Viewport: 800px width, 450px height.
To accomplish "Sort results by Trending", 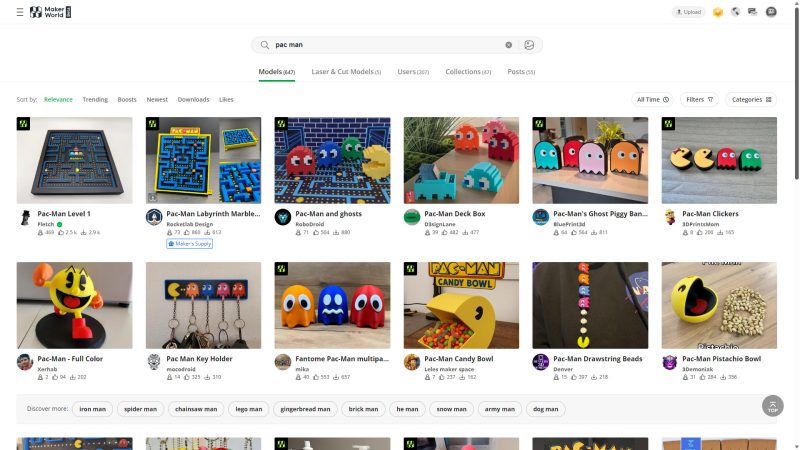I will [95, 100].
